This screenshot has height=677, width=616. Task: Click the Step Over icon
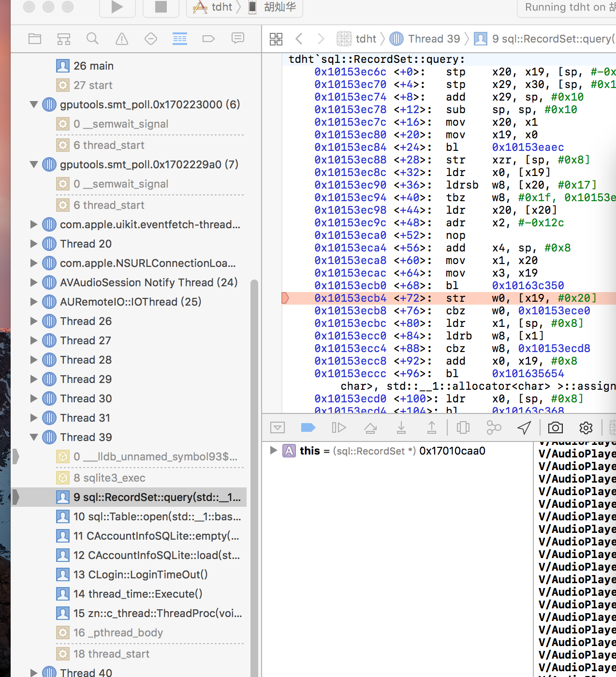pos(370,427)
